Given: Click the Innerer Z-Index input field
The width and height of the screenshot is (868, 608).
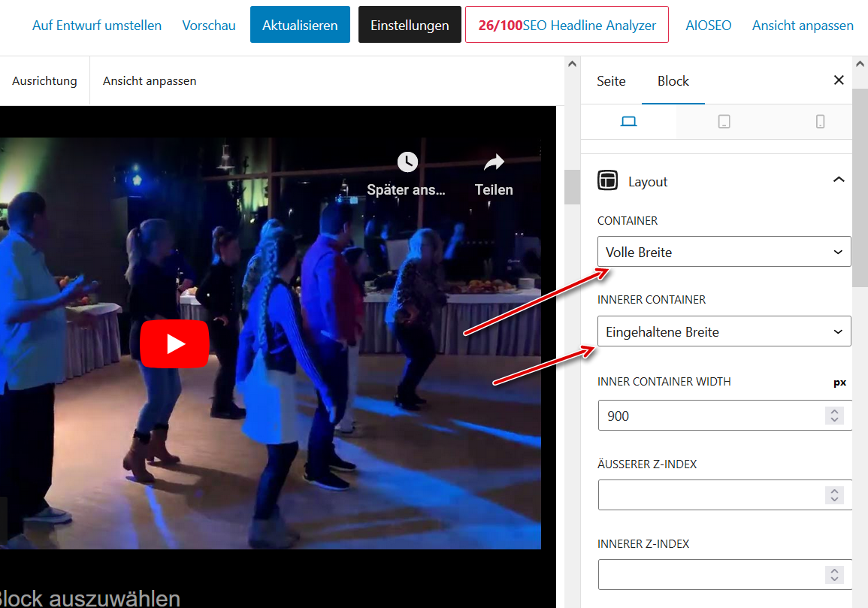Looking at the screenshot, I should (x=710, y=575).
